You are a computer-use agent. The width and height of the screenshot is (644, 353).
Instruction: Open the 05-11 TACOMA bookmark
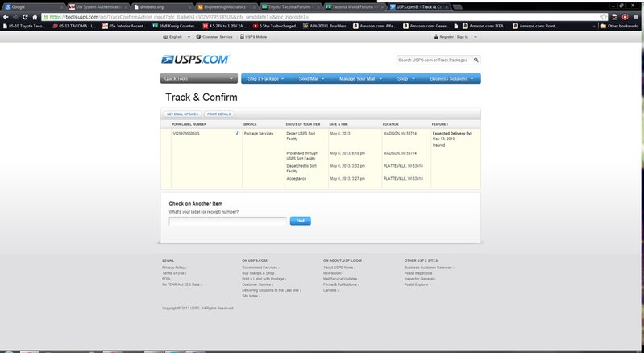[74, 26]
